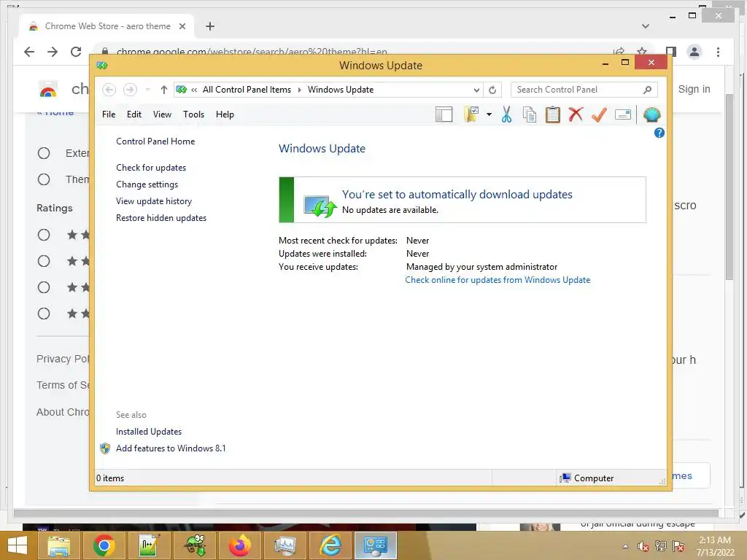Click the Chrome page vertical scrollbar
This screenshot has height=560, width=747.
pyautogui.click(x=729, y=187)
